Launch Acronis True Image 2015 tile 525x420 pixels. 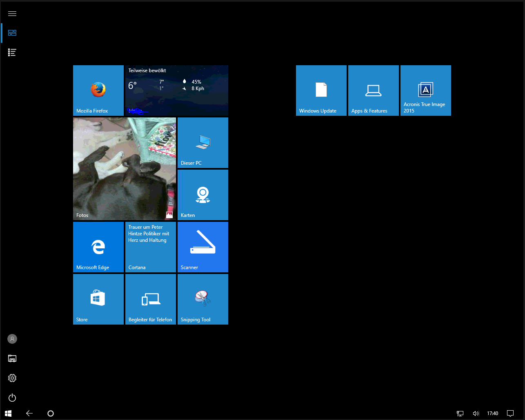426,91
